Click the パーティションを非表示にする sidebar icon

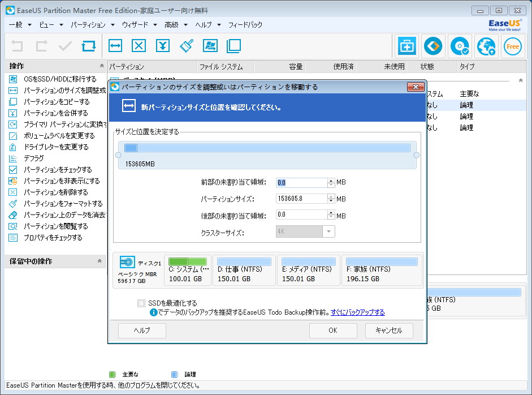13,181
